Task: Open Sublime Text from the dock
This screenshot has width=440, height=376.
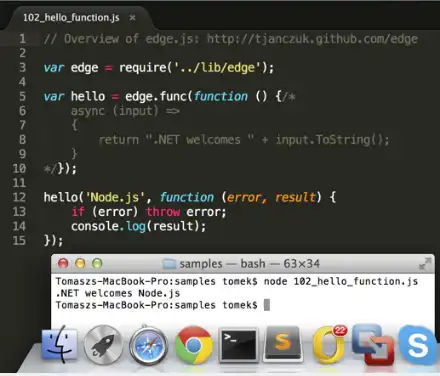Action: tap(283, 344)
